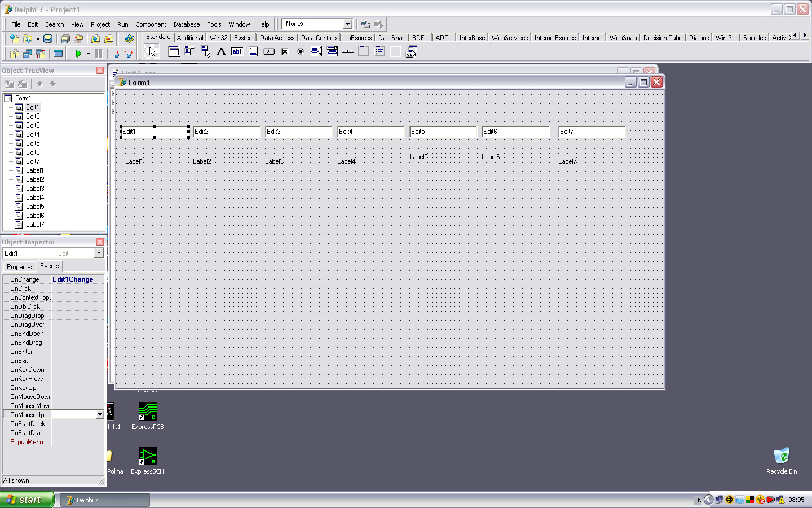Viewport: 812px width, 508px height.
Task: Pick the ScrollBar component in palette
Action: (348, 51)
